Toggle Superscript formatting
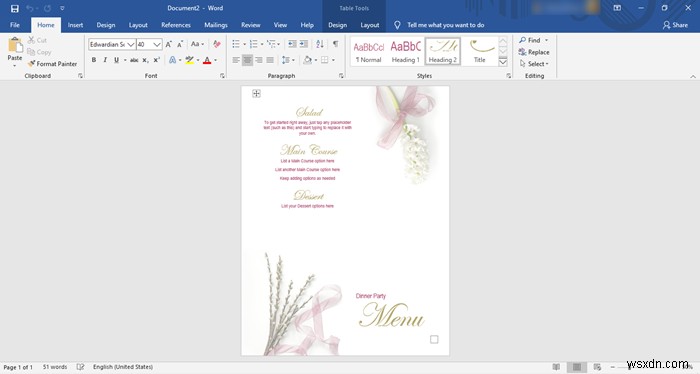Image resolution: width=700 pixels, height=374 pixels. (x=157, y=60)
